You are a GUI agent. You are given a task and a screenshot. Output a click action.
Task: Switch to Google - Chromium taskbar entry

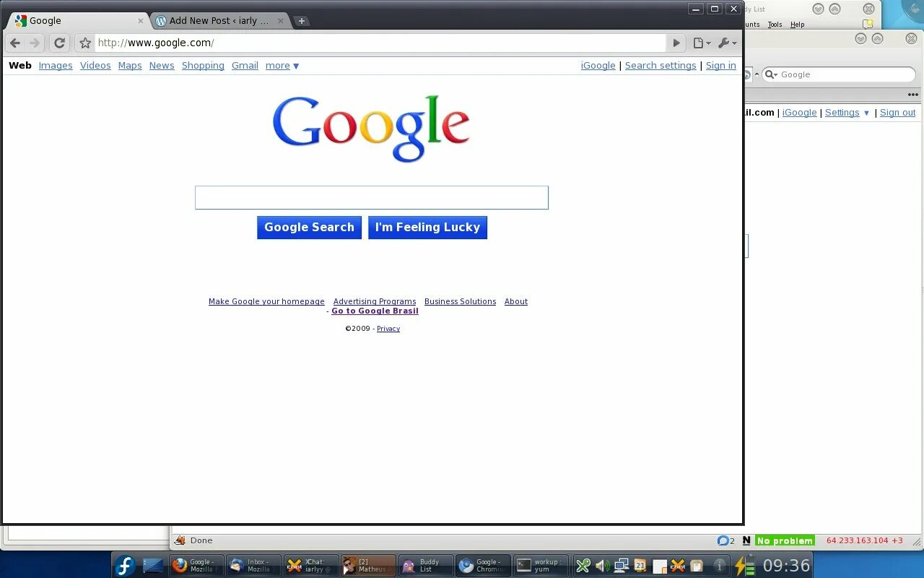tap(484, 565)
